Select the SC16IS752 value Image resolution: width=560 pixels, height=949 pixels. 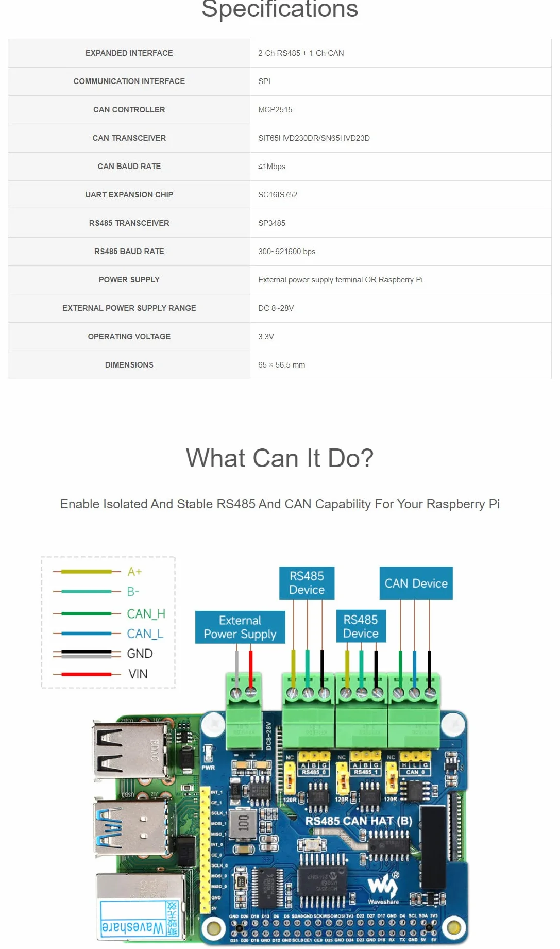[x=278, y=195]
